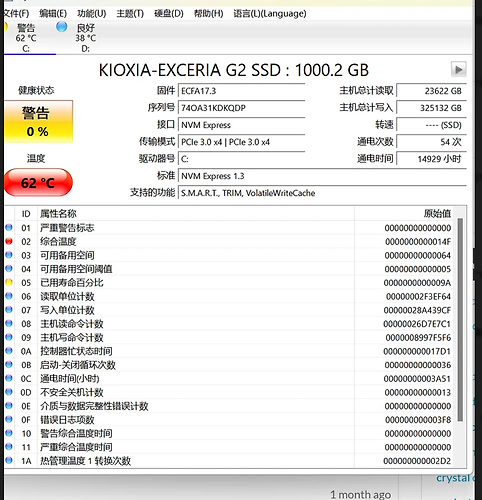Click blue status dot for 热管理温度 1 转换次数 row
This screenshot has height=500, width=482.
pyautogui.click(x=9, y=460)
